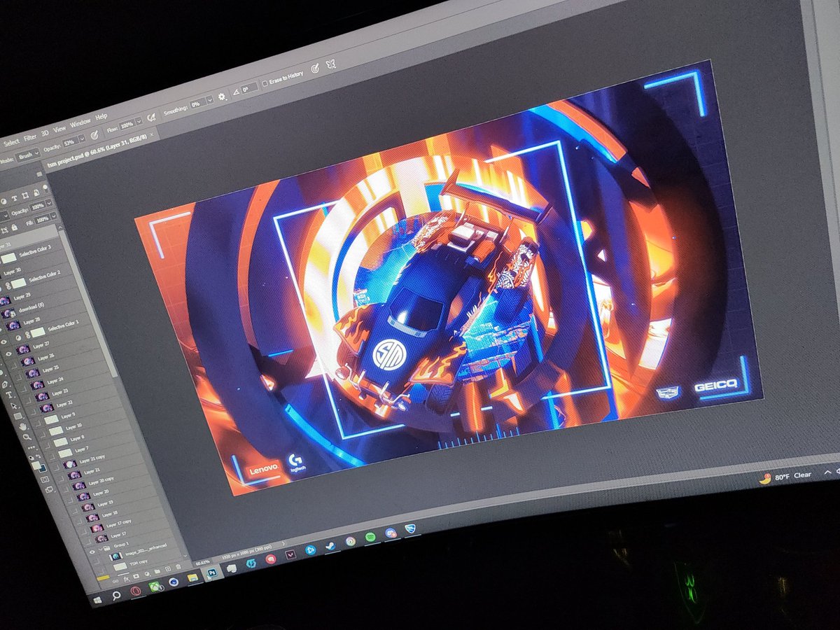This screenshot has width=840, height=630.
Task: Create a new layer icon
Action: [x=167, y=568]
